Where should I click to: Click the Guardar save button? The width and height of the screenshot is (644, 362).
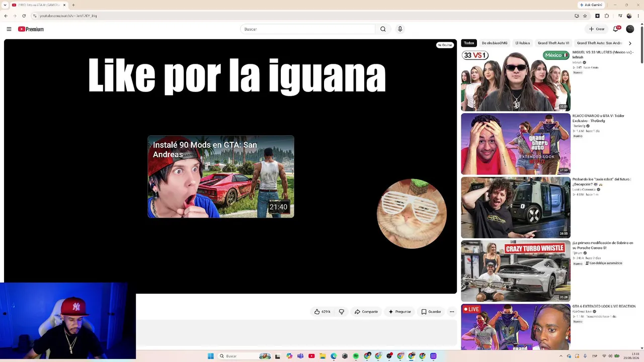(431, 312)
